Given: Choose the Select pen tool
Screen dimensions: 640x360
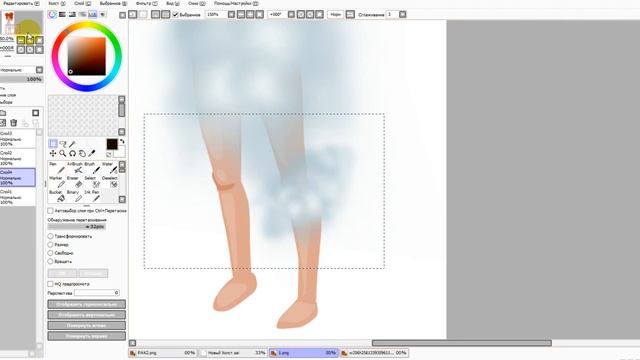Looking at the screenshot, I should point(92,182).
